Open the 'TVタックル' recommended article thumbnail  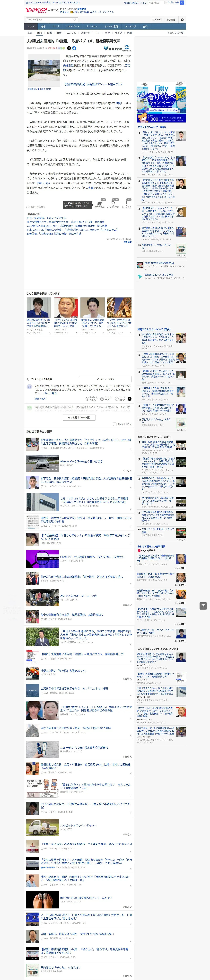point(66,307)
